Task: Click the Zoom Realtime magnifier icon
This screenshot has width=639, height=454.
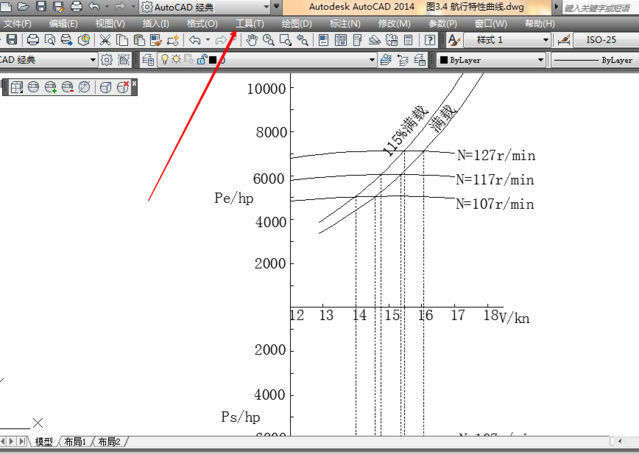Action: click(x=269, y=40)
